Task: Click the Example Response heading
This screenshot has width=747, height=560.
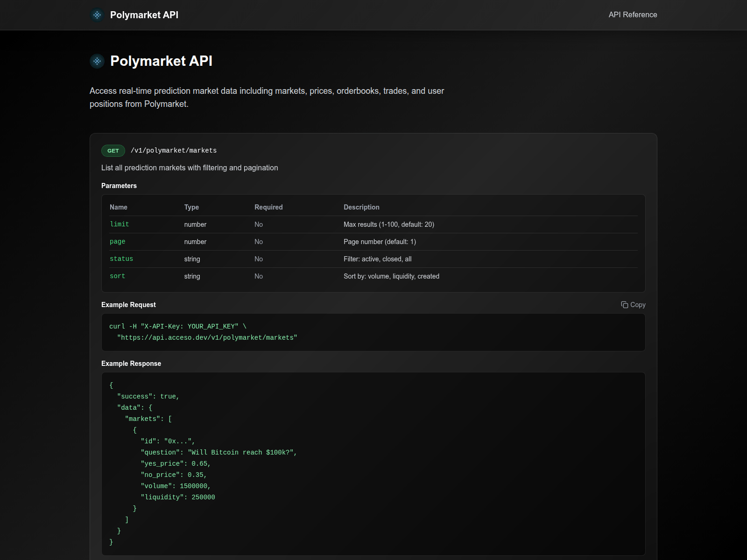Action: point(131,364)
